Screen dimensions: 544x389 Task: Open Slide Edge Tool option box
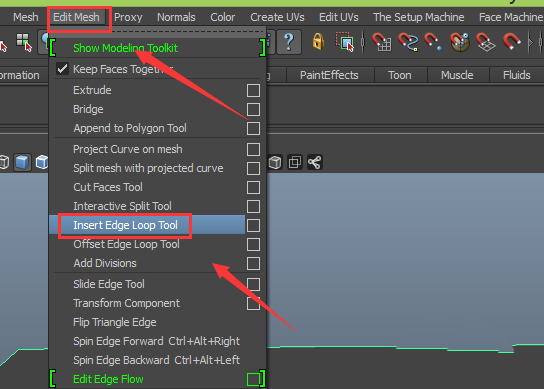click(253, 285)
